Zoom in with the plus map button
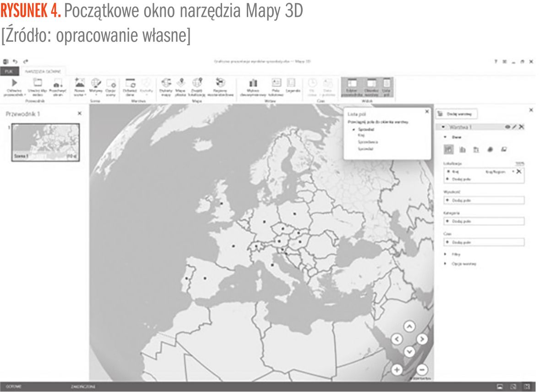 (397, 370)
